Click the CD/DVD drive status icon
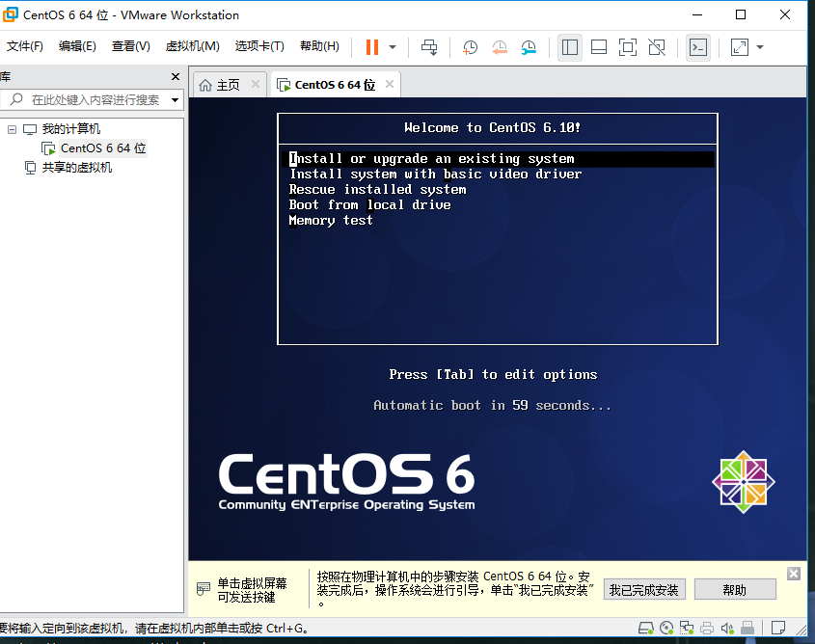The width and height of the screenshot is (815, 644). coord(666,629)
